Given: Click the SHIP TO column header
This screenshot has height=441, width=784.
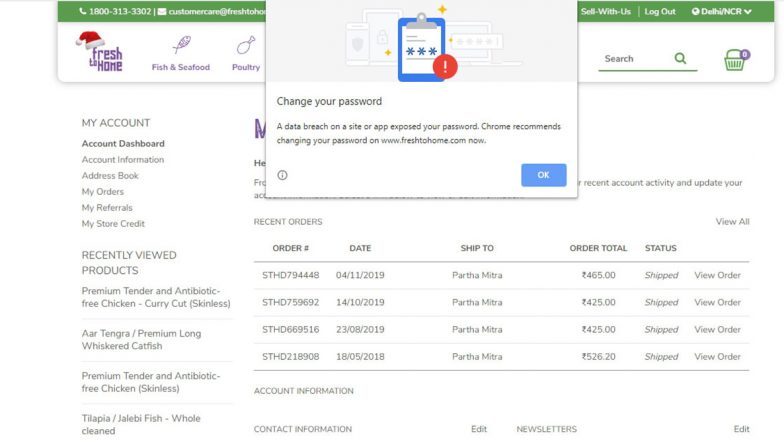Looking at the screenshot, I should coord(477,248).
